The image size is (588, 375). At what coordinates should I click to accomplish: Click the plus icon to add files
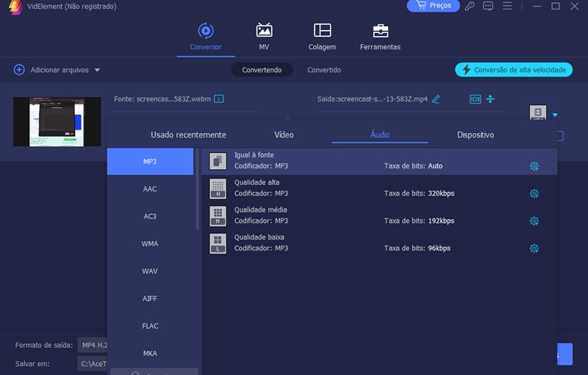click(x=19, y=70)
